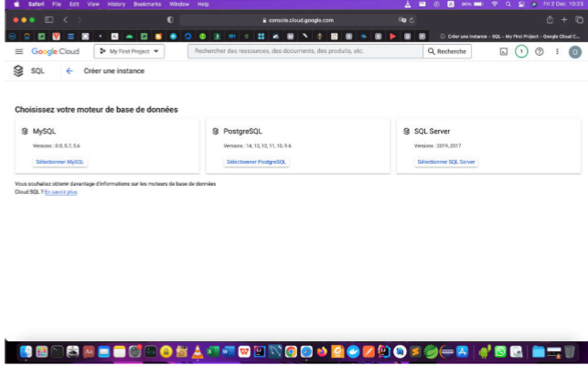The height and width of the screenshot is (366, 588).
Task: Click the Wi-Fi status icon in menu bar
Action: coord(495,5)
